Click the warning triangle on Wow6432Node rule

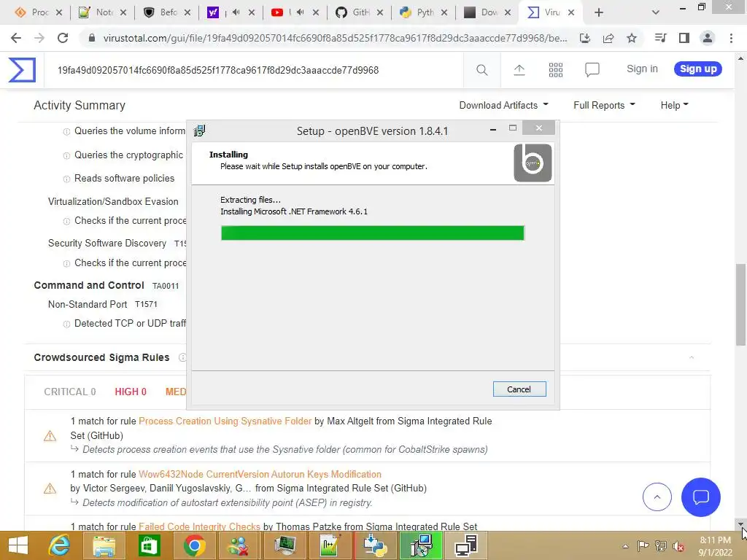point(50,489)
